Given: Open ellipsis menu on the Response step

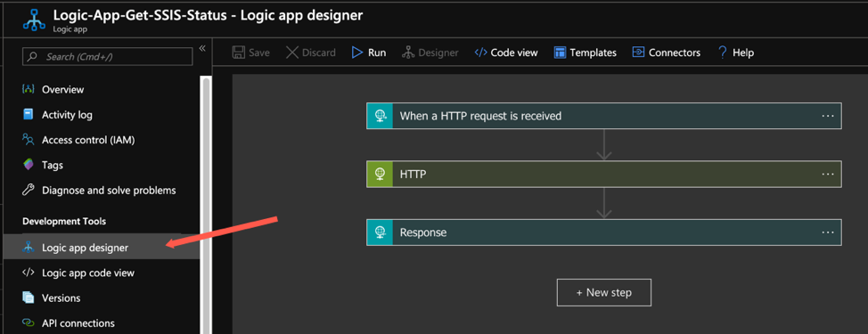Looking at the screenshot, I should (828, 232).
